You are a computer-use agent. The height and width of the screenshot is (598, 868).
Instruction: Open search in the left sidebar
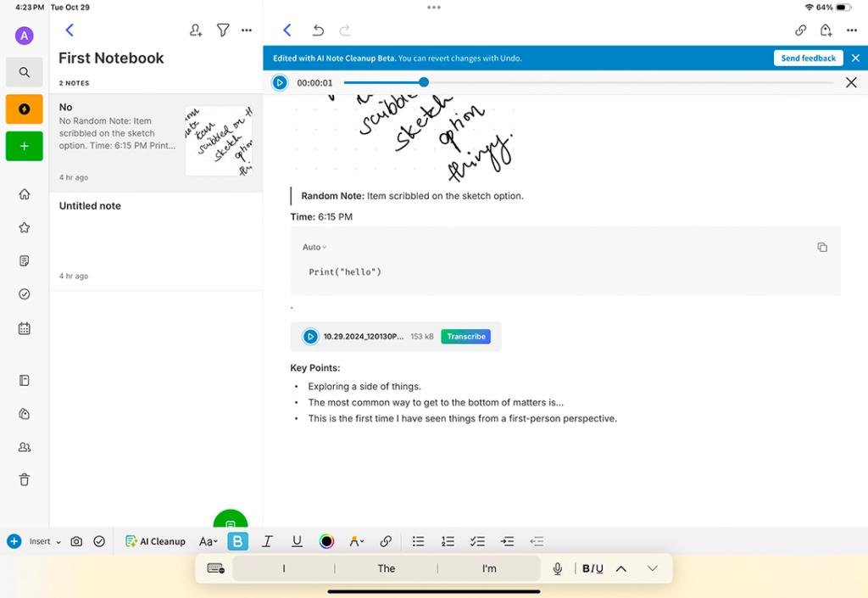click(x=24, y=72)
